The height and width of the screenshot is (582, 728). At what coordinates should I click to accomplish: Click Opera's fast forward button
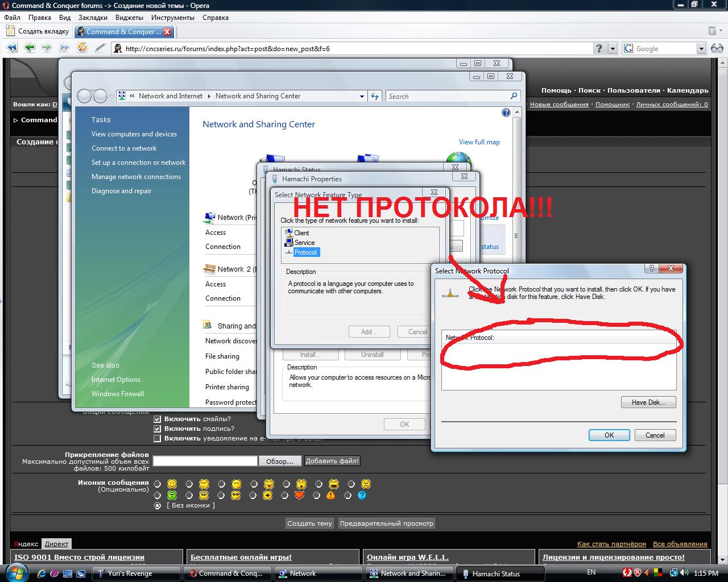64,48
